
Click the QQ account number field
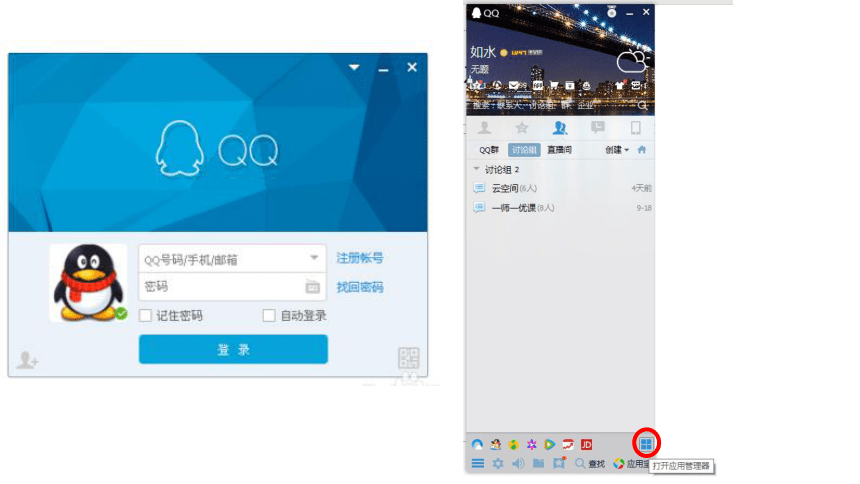pyautogui.click(x=233, y=259)
